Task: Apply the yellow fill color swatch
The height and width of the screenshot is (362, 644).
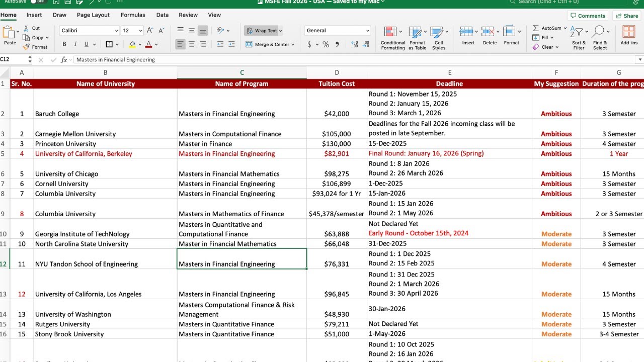Action: point(132,44)
